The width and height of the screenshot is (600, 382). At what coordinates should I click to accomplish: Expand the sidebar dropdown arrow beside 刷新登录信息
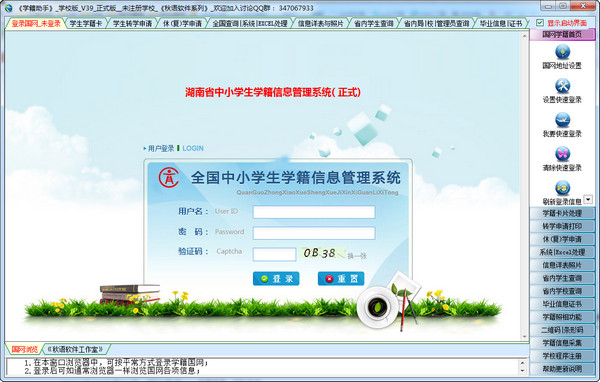pos(588,199)
